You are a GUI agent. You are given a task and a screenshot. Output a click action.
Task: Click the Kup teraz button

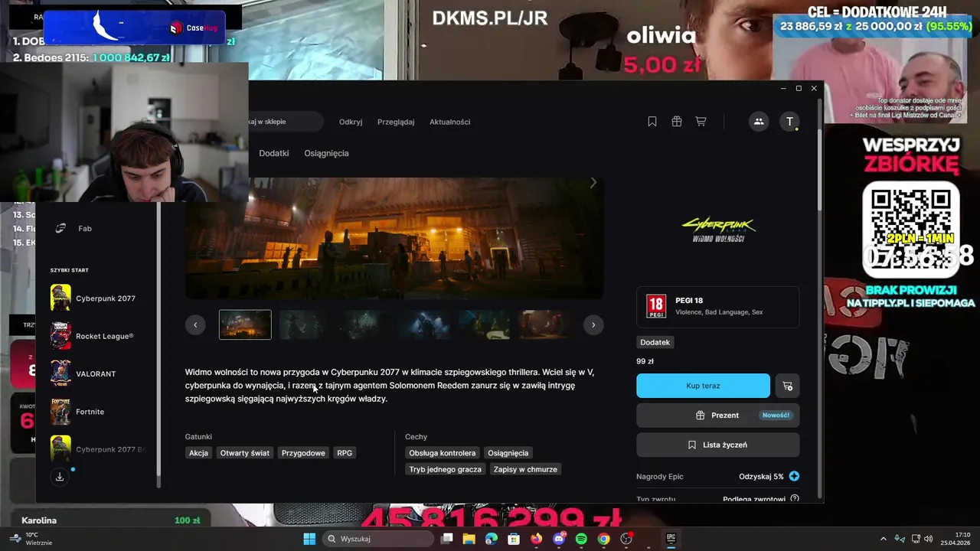(703, 386)
